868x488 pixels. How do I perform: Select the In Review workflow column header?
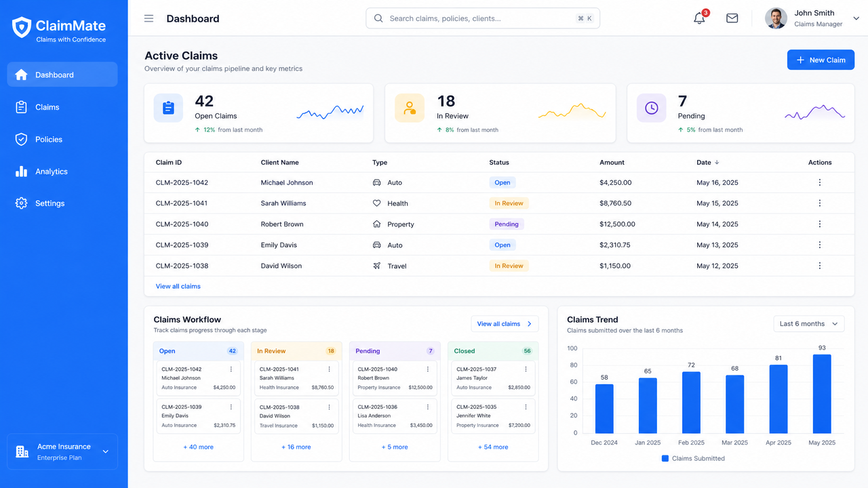(296, 351)
